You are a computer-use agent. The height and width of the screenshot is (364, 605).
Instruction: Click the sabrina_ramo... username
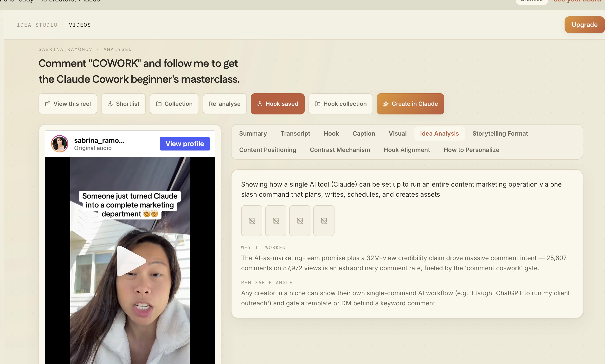coord(99,140)
